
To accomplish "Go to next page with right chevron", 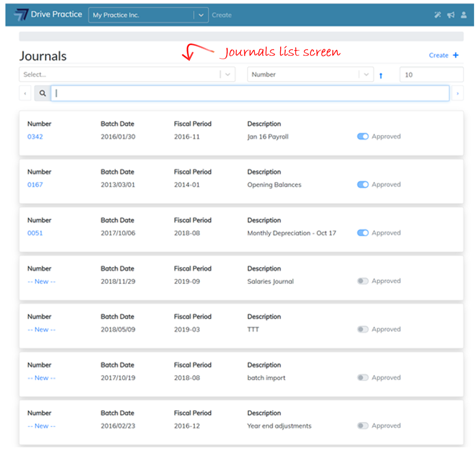I will pyautogui.click(x=457, y=93).
